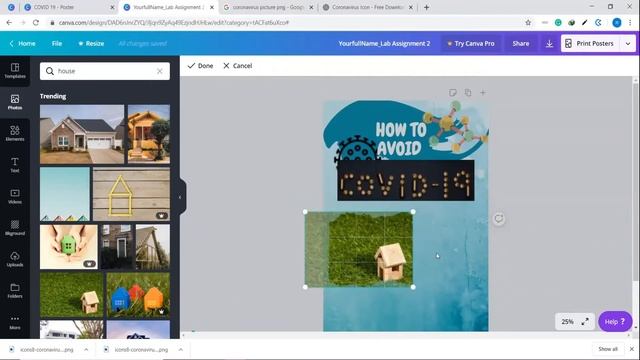Open the Resize option
Viewport: 640px width, 360px height.
tap(91, 43)
